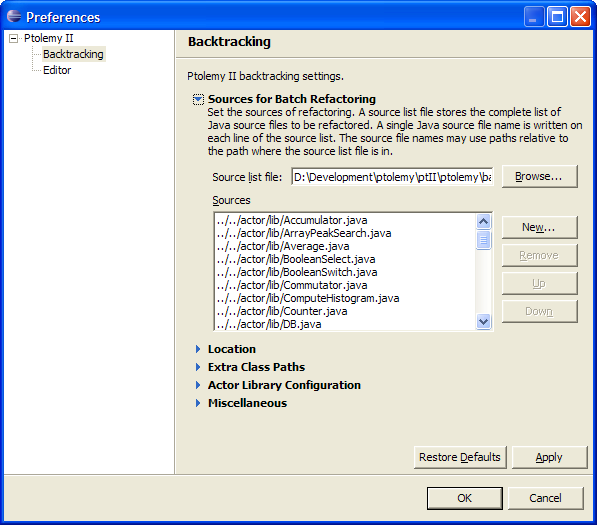This screenshot has height=525, width=597.
Task: Select Average.java in Sources list
Action: click(x=283, y=246)
